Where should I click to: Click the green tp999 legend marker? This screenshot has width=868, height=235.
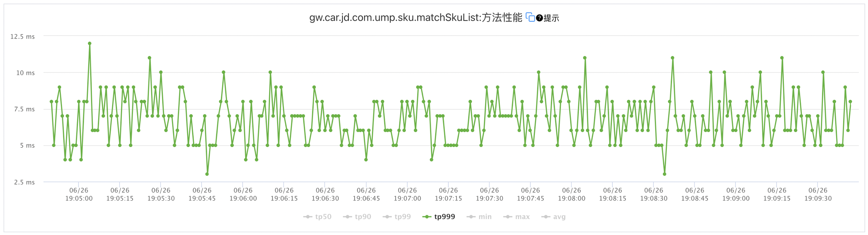click(x=427, y=217)
